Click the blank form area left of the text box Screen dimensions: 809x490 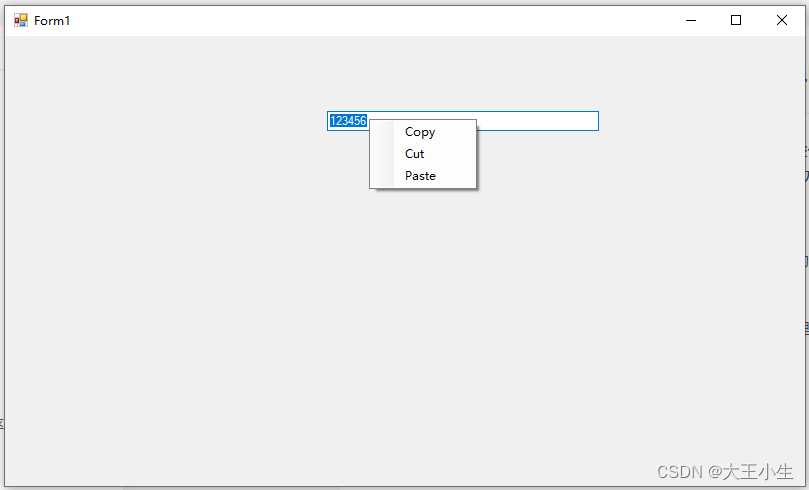tap(165, 121)
